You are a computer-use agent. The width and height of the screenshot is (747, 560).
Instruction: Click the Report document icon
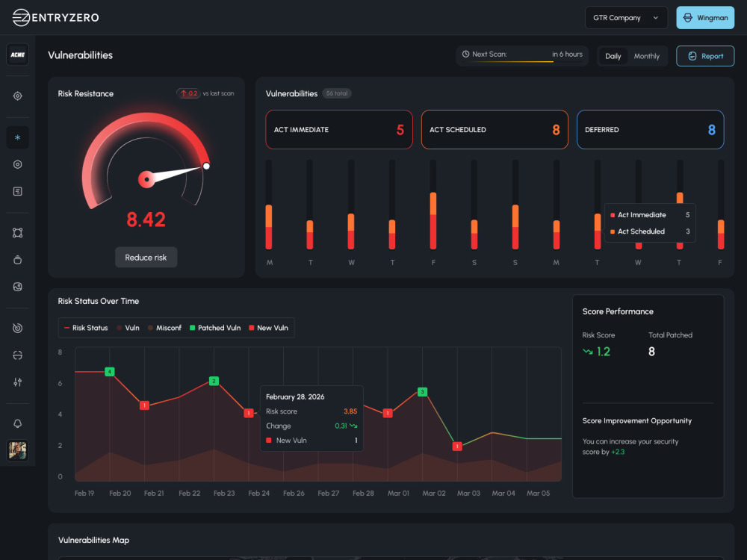coord(692,56)
